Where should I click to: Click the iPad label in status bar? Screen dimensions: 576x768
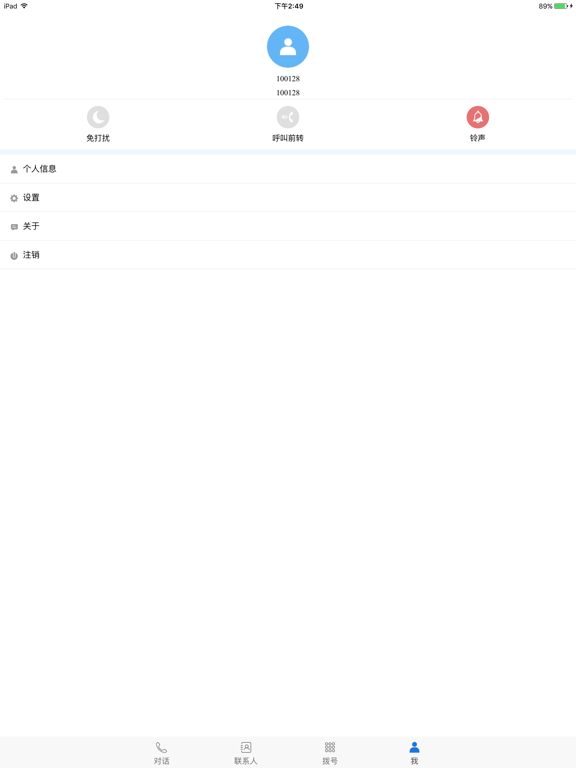[x=10, y=6]
